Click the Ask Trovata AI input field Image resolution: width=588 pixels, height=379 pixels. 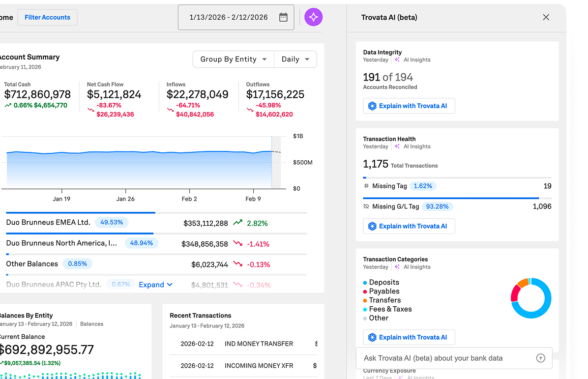tap(445, 358)
